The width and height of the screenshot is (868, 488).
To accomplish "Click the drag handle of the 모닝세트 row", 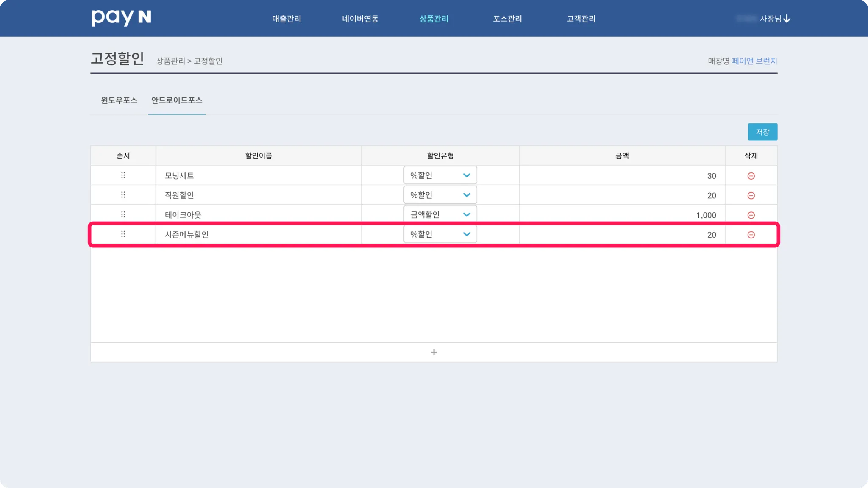I will pos(123,175).
